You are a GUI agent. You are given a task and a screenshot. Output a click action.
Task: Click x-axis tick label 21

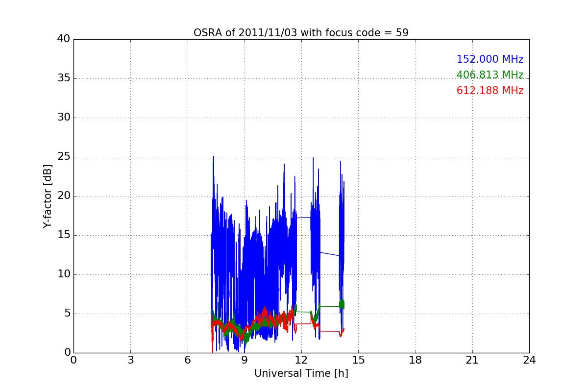coord(472,360)
